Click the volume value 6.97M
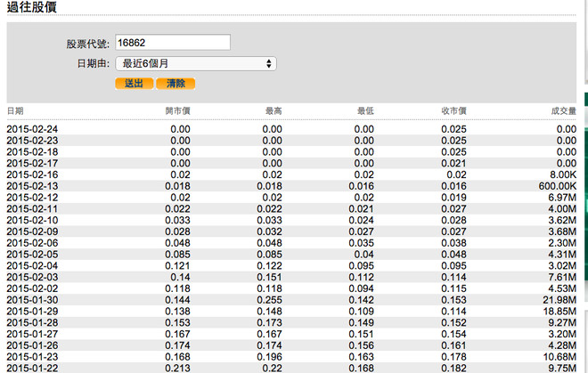This screenshot has width=588, height=373. [x=562, y=198]
